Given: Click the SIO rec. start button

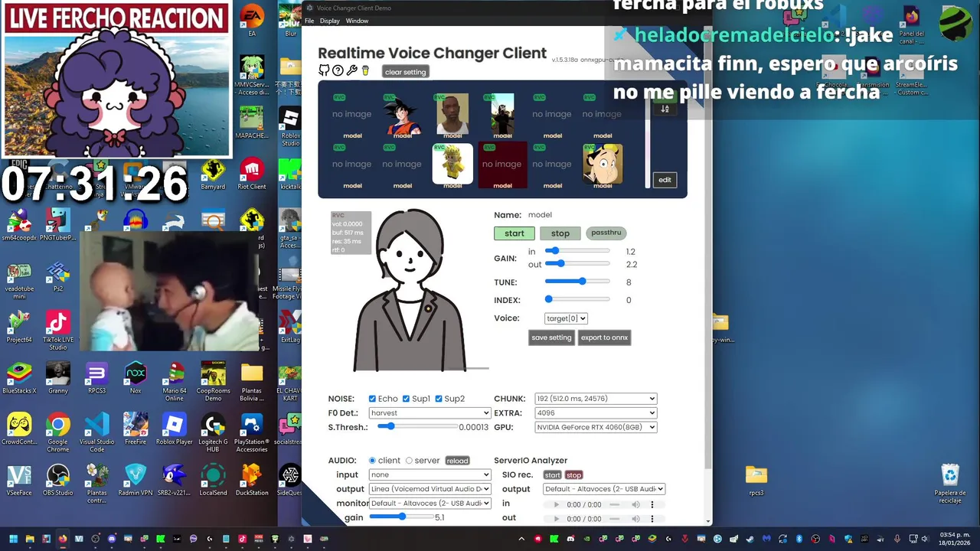Looking at the screenshot, I should [x=552, y=475].
